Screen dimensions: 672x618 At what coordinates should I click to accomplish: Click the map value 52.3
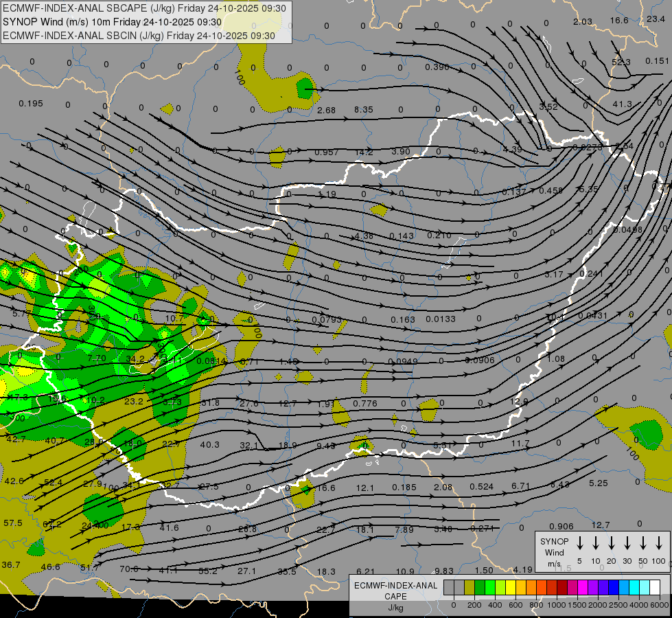tap(621, 62)
